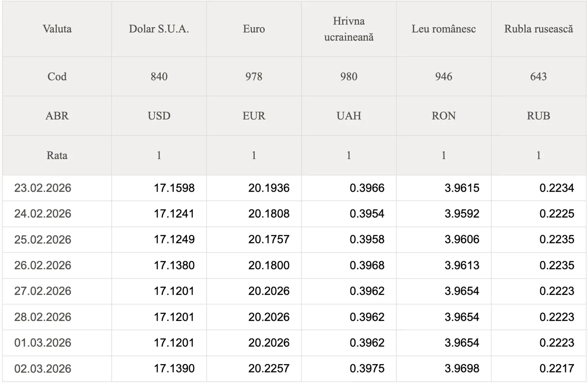This screenshot has height=383, width=588.
Task: Click the Hrivna ucraineană header cell
Action: pyautogui.click(x=349, y=29)
